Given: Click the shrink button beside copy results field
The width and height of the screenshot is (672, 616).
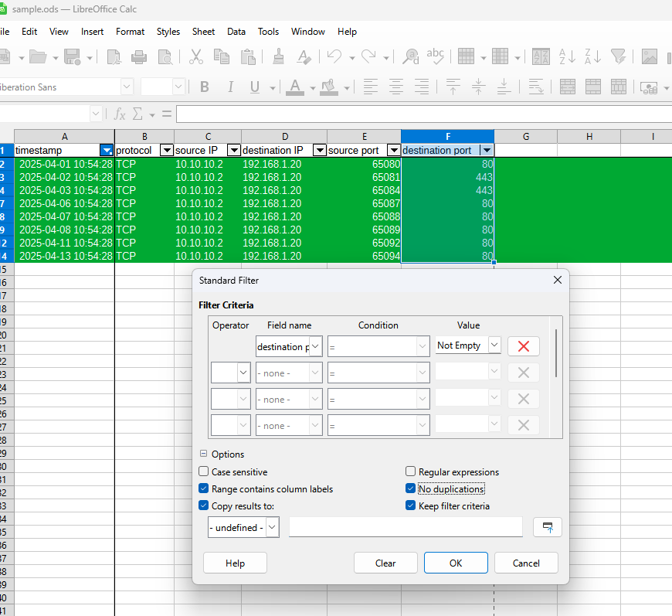Looking at the screenshot, I should pyautogui.click(x=548, y=527).
